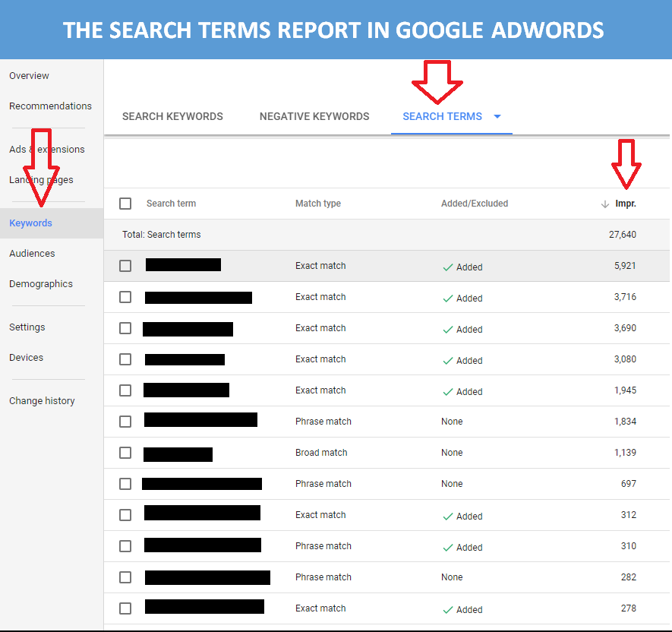Click the green Added checkmark in 312 row
672x632 pixels.
448,517
